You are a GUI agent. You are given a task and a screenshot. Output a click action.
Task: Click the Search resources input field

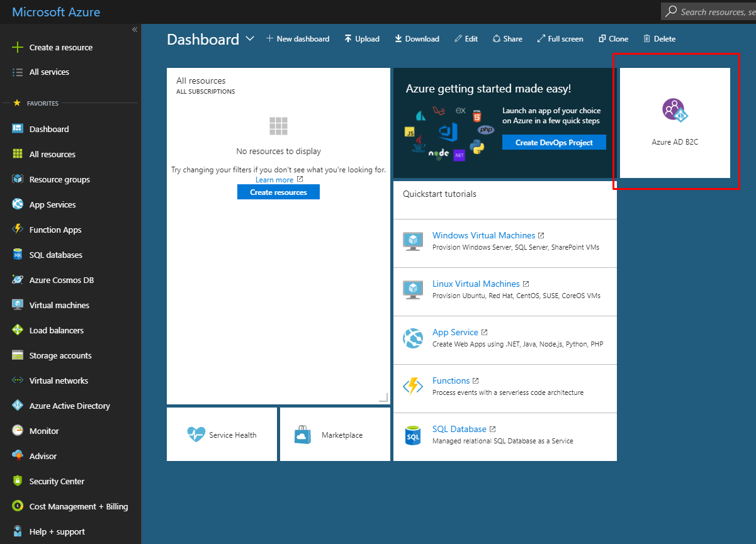pos(708,11)
